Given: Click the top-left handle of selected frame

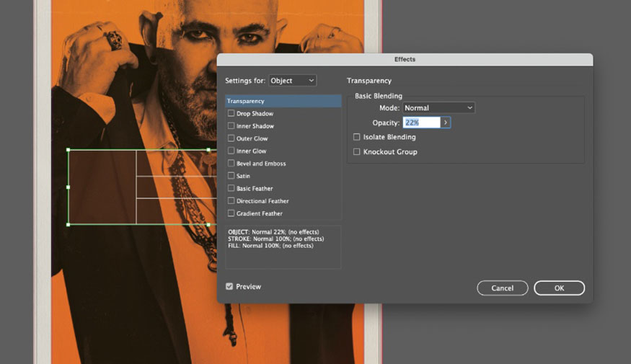Looking at the screenshot, I should pyautogui.click(x=68, y=150).
